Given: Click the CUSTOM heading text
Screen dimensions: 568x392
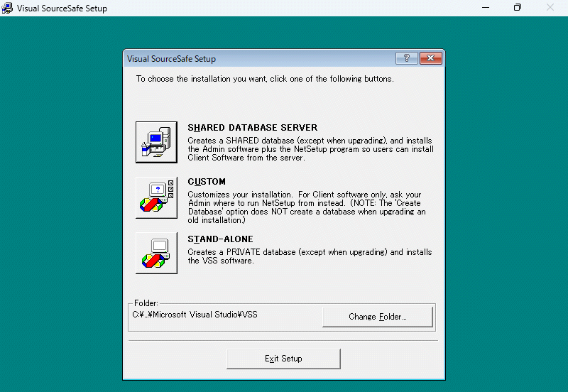Looking at the screenshot, I should pos(207,182).
